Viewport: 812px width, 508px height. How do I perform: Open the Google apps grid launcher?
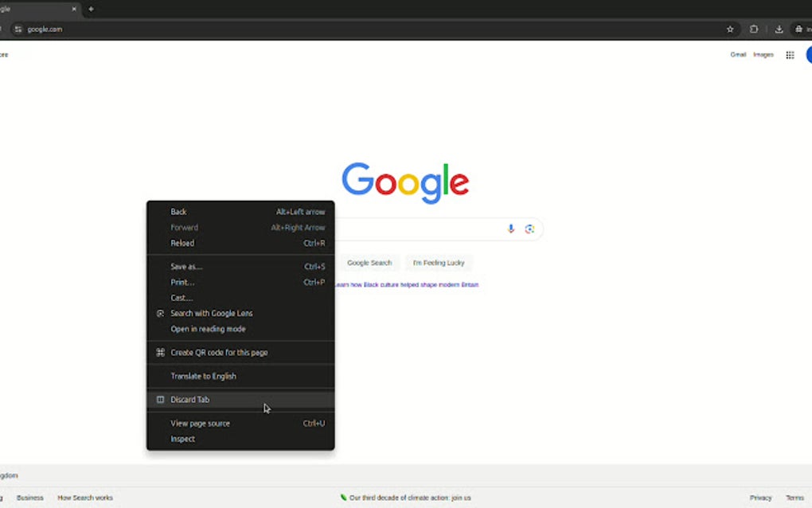pos(790,54)
